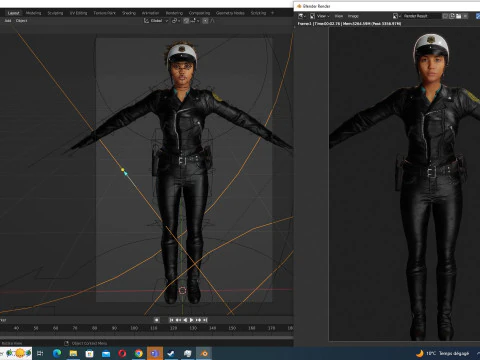480x360 pixels.
Task: Open the pivot point dropdown
Action: tap(176, 21)
